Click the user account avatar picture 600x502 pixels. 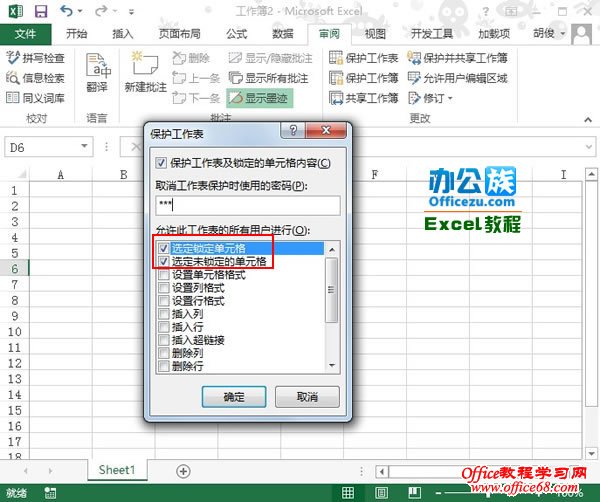point(582,34)
